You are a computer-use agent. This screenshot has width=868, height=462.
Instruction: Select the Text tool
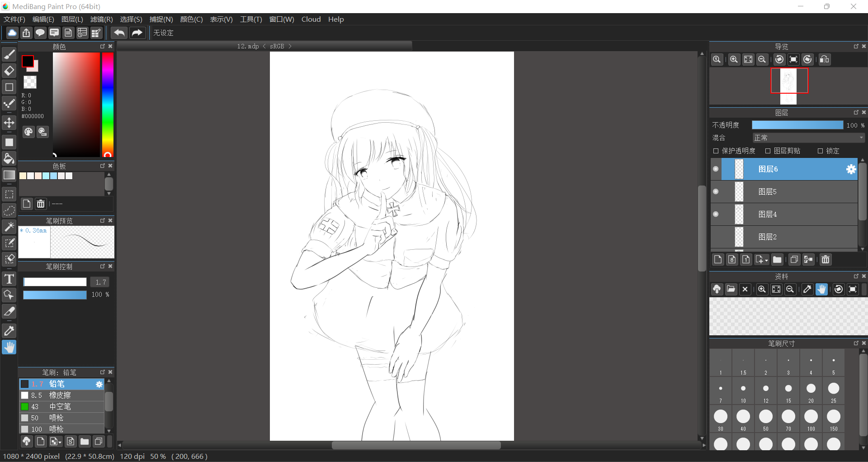pos(9,279)
